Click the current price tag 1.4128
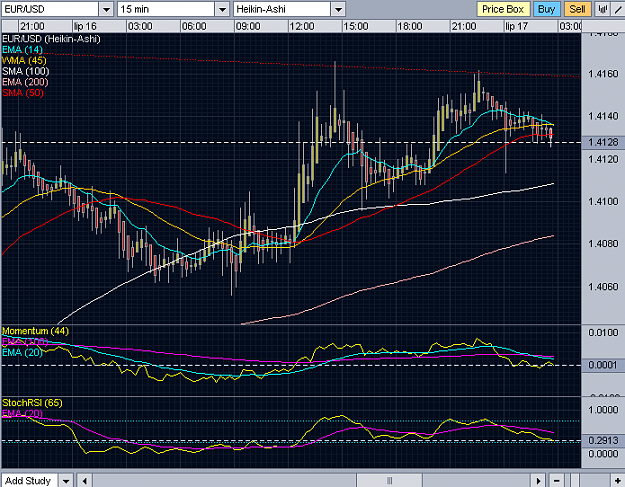The width and height of the screenshot is (625, 487). [x=603, y=142]
